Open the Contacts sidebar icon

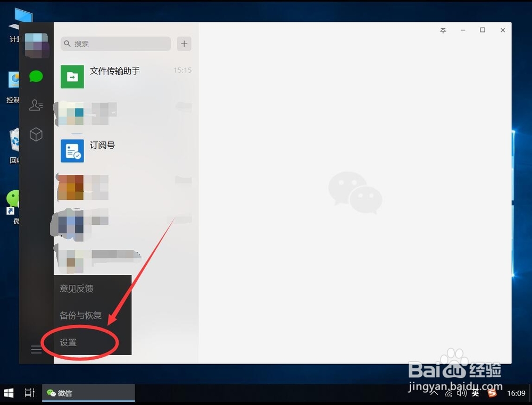[36, 105]
